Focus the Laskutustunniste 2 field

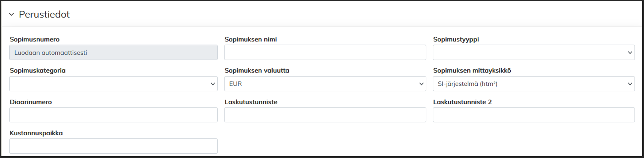(533, 115)
